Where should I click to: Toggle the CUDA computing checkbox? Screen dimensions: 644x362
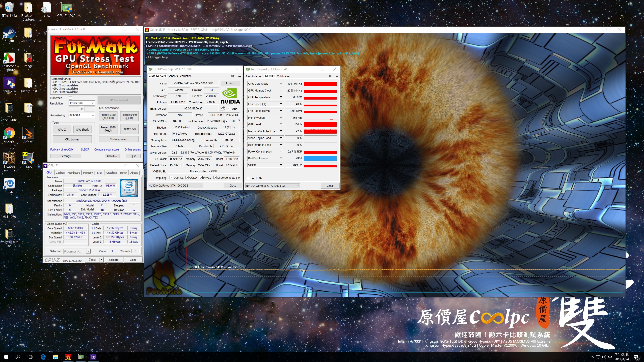point(187,178)
